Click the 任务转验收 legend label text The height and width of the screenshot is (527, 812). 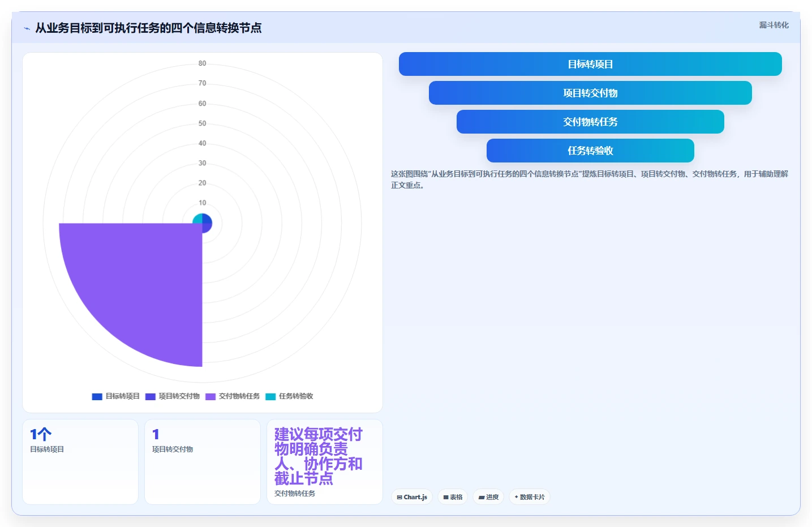(x=295, y=396)
